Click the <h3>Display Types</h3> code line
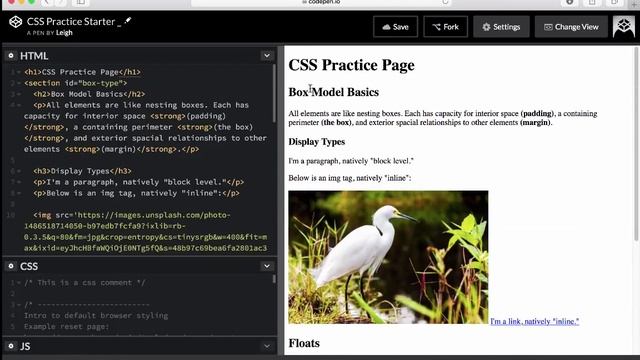 click(82, 171)
